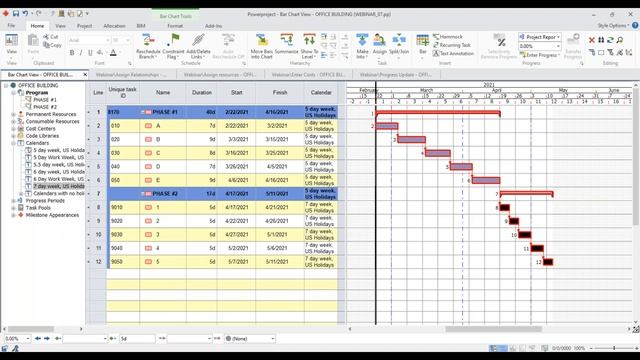This screenshot has width=640, height=360.
Task: Insert a Hammock task
Action: pos(448,37)
